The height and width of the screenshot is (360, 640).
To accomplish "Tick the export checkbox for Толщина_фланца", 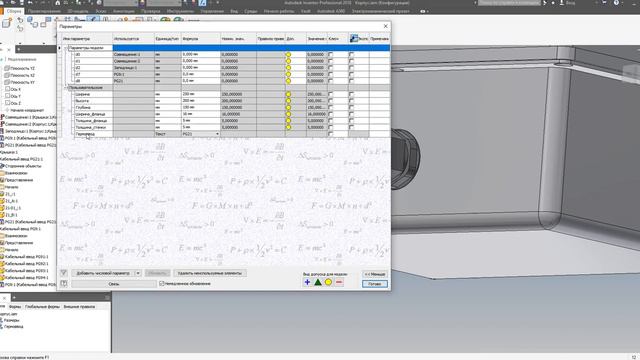I will (x=351, y=121).
